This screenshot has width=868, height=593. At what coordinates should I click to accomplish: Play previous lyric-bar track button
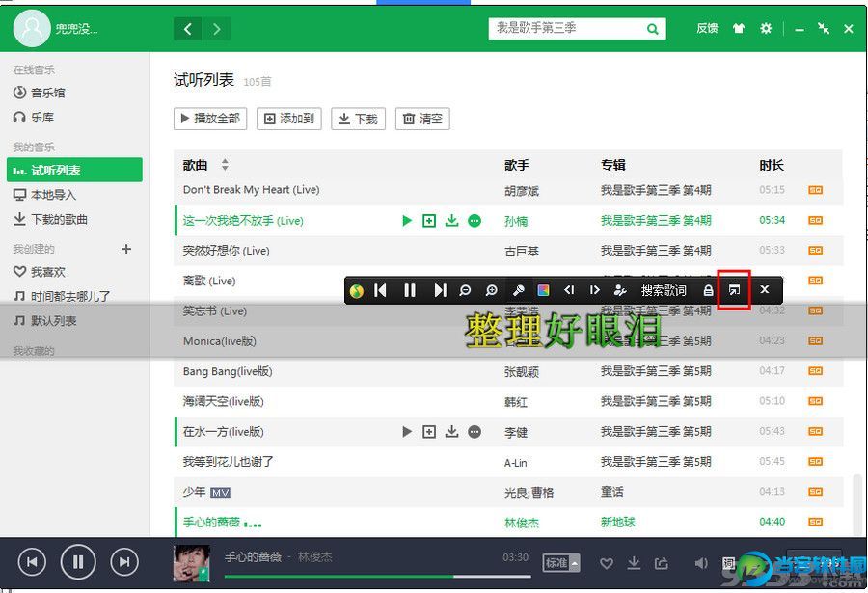pyautogui.click(x=380, y=290)
